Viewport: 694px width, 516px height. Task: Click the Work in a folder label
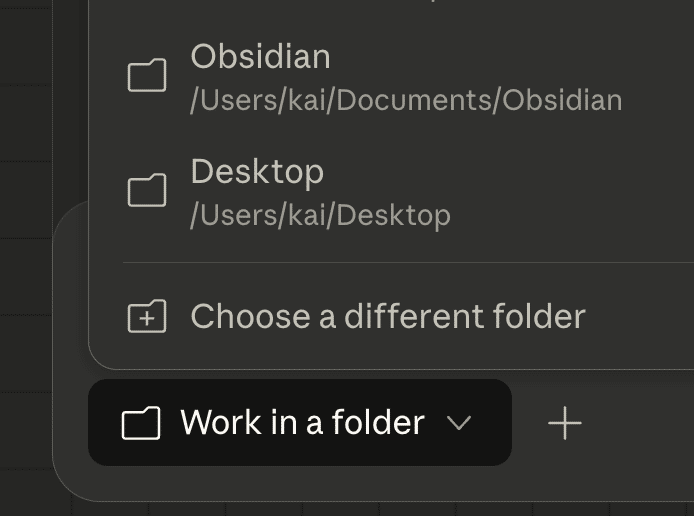302,423
